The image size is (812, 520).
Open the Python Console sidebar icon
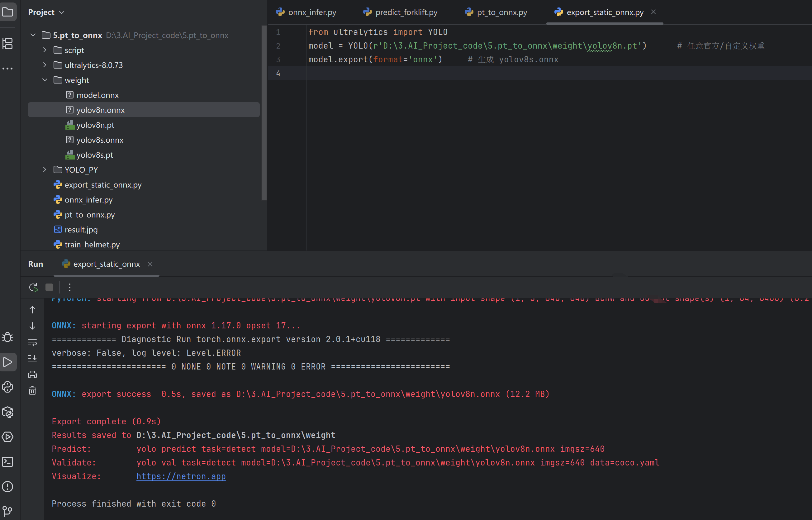pos(7,387)
